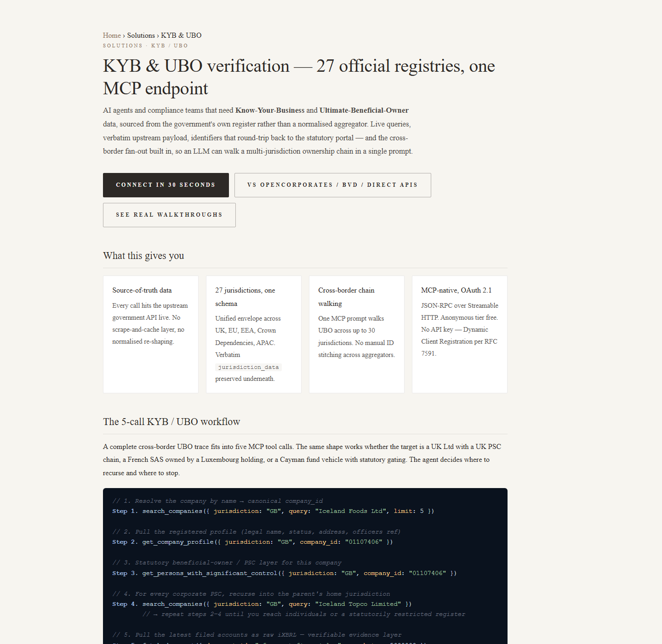Click the 'A complete cross-border UBO trace' paragraph
This screenshot has height=644, width=662.
point(302,460)
